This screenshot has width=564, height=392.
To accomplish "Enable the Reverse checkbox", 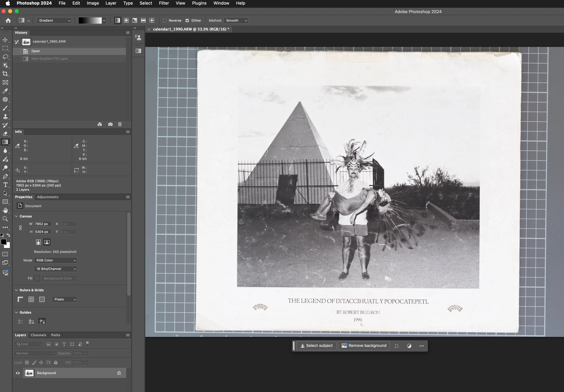I will [165, 21].
